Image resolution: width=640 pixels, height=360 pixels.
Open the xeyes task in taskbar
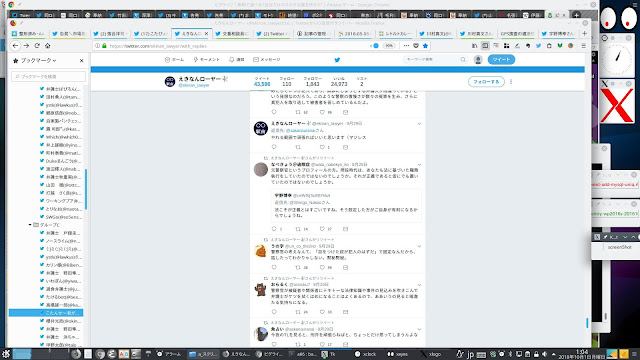pos(398,354)
